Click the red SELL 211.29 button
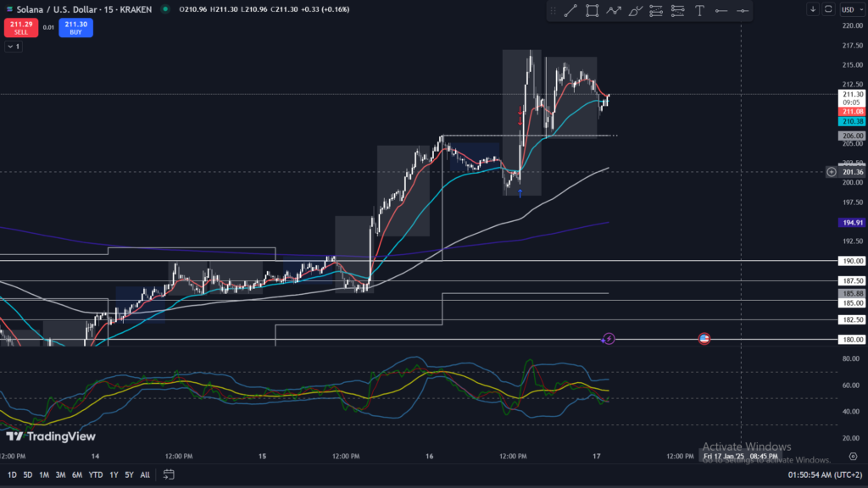 [x=20, y=27]
